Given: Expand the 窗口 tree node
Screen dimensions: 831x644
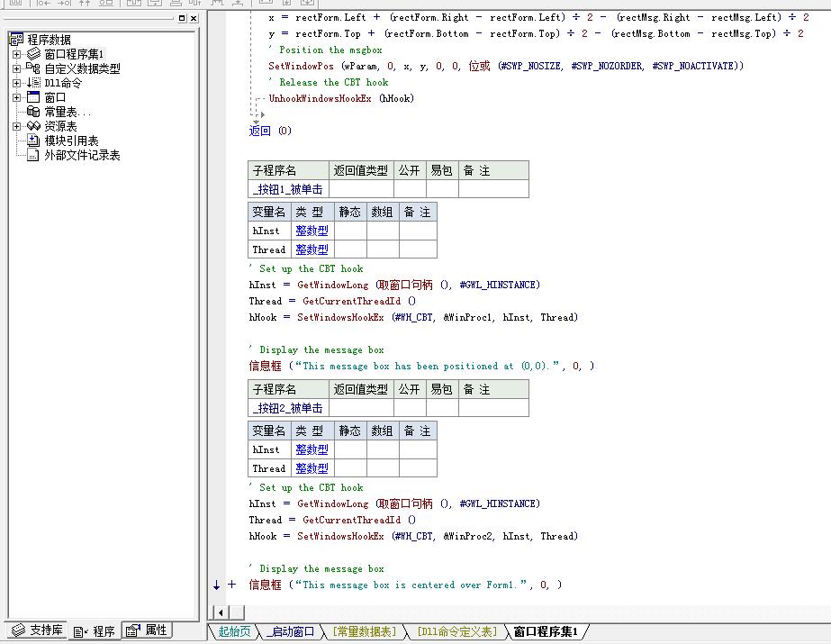Looking at the screenshot, I should [16, 97].
